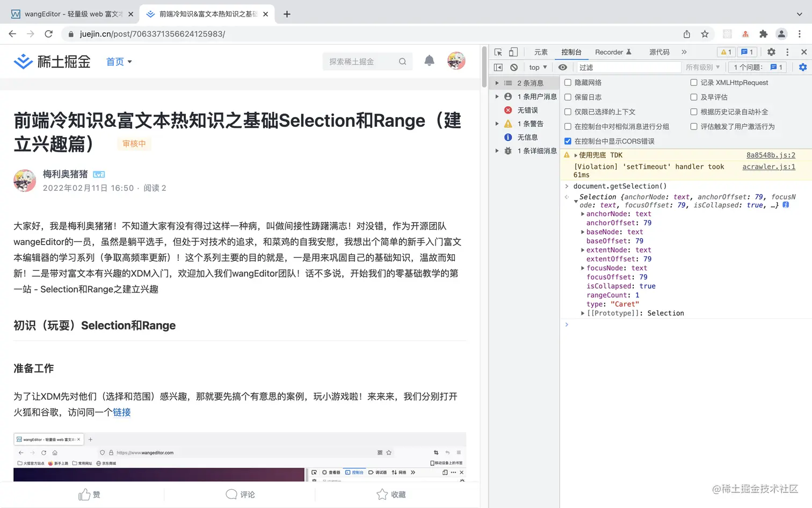Screen dimensions: 812x508
Task: Check 评估触发了用户激活行为 option
Action: (x=694, y=126)
